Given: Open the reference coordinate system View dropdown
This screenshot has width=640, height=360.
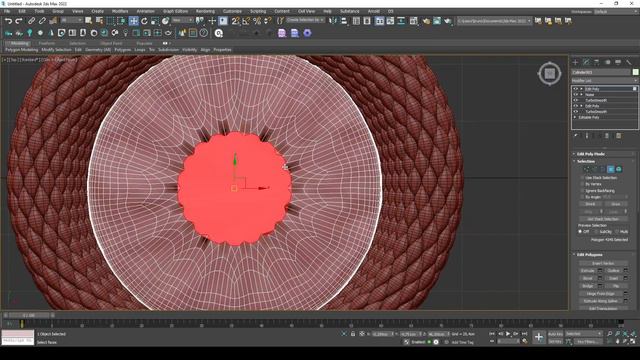Looking at the screenshot, I should (x=182, y=20).
